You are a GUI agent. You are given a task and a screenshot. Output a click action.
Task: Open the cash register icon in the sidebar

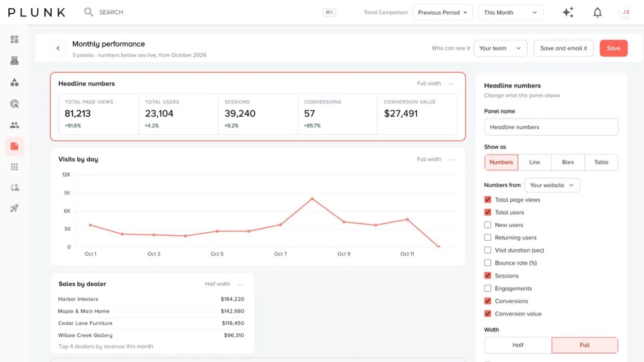[x=14, y=61]
